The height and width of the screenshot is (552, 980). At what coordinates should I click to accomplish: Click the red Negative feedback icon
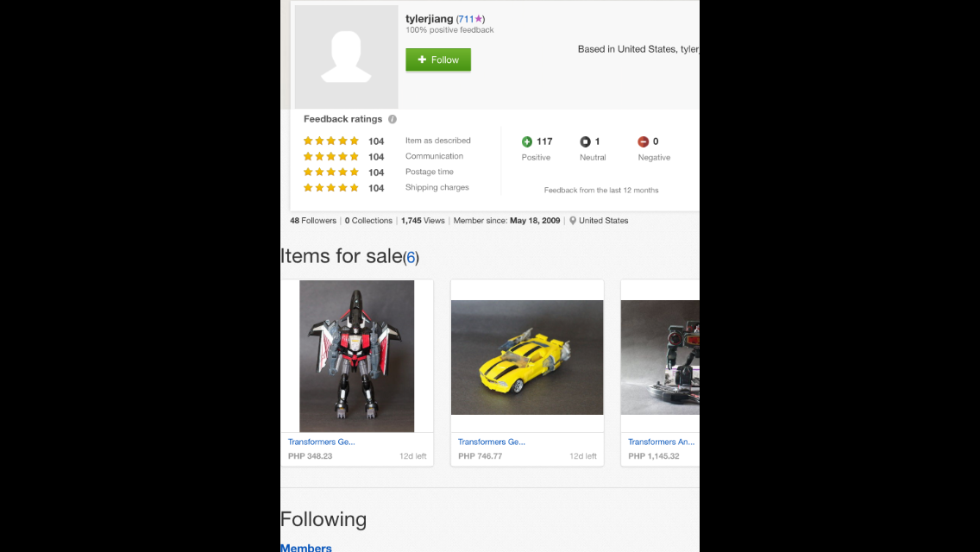(x=644, y=142)
